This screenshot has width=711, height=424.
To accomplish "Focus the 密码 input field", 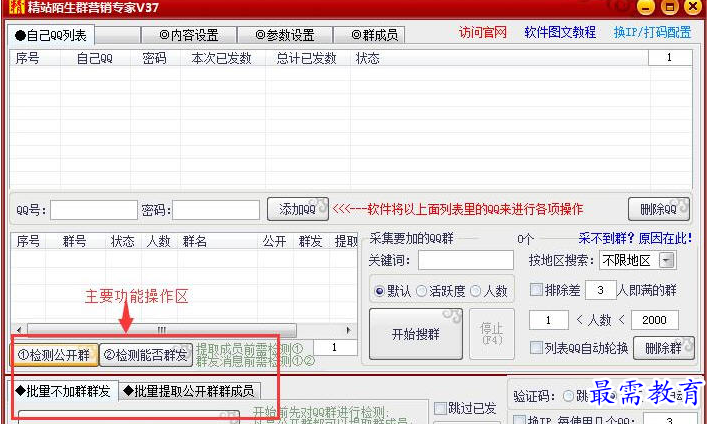I will 216,210.
